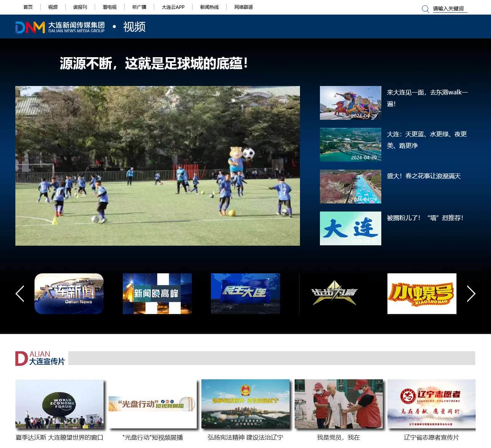Open the 步步为赢 program channel
This screenshot has height=448, width=491.
coord(333,294)
